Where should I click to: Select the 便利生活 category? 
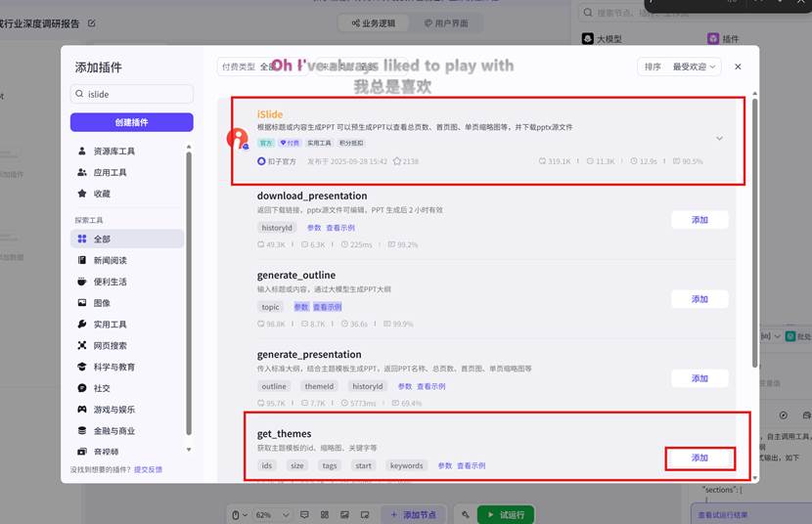127,282
